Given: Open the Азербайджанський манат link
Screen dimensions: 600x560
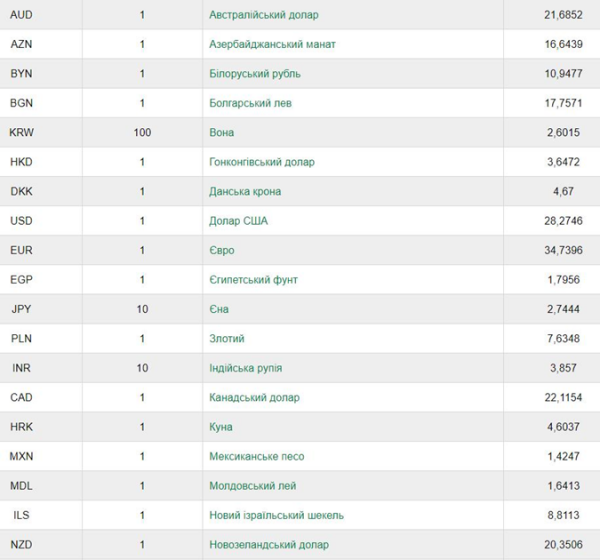Looking at the screenshot, I should (272, 44).
